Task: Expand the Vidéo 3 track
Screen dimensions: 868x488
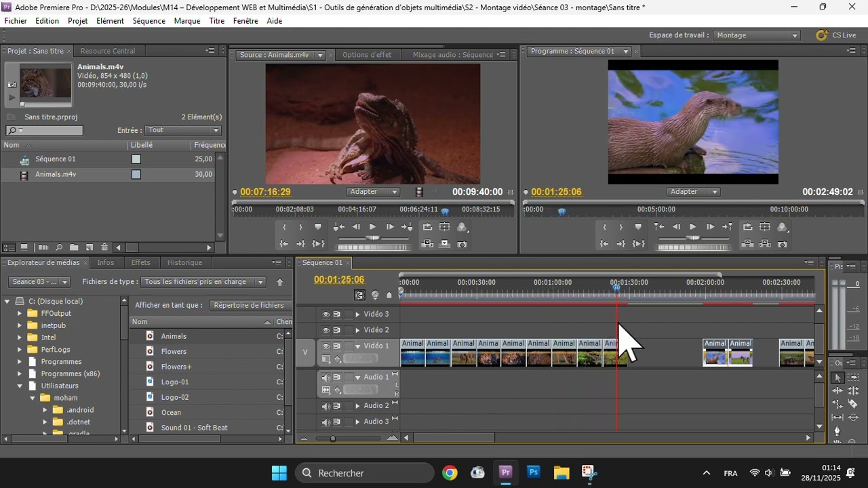Action: coord(357,314)
